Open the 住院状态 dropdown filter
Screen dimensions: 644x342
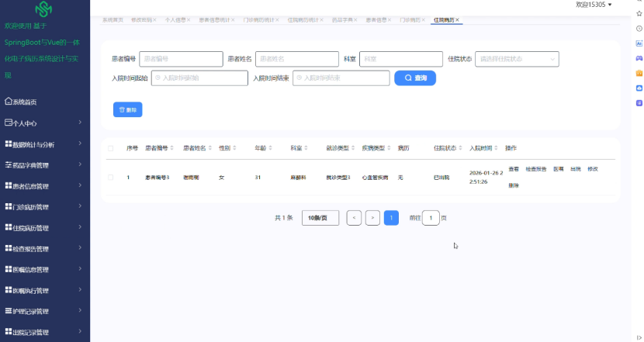[517, 59]
